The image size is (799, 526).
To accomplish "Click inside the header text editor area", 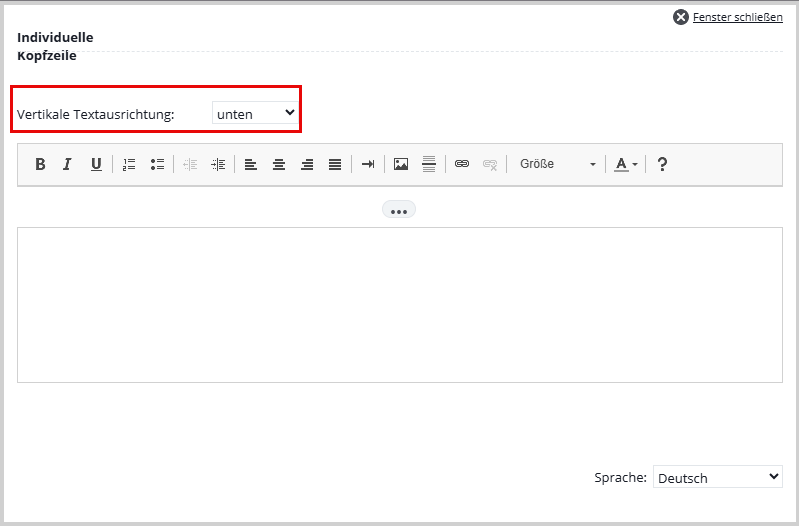I will pyautogui.click(x=399, y=304).
